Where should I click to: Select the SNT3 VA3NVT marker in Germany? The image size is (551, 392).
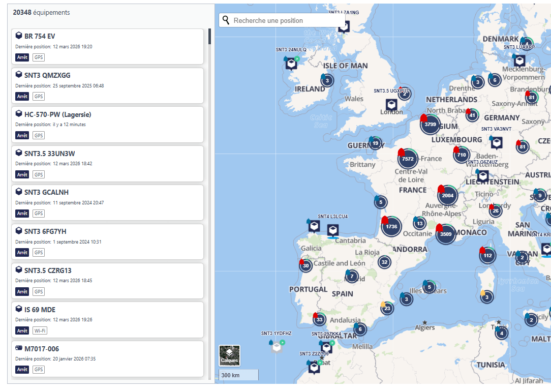tap(496, 143)
